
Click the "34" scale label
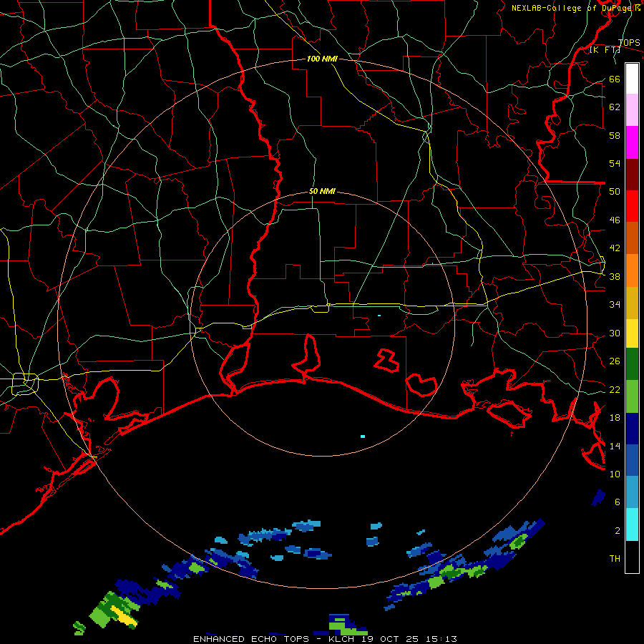(x=615, y=305)
